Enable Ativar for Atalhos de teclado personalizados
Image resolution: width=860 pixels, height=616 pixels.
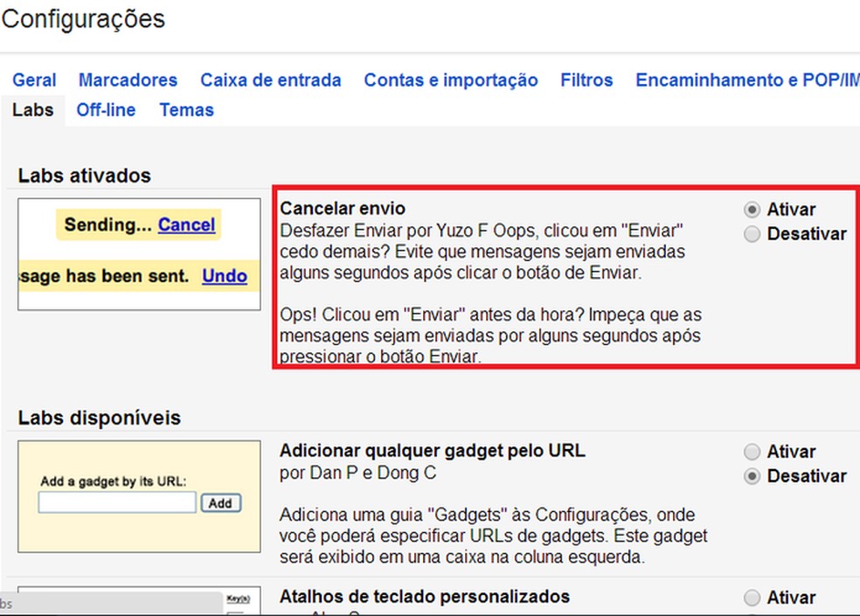click(752, 598)
